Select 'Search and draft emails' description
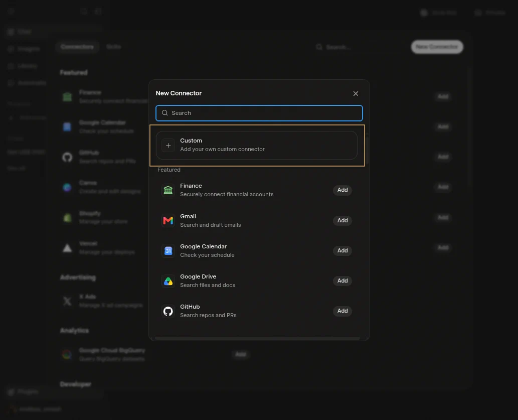518x420 pixels. 211,225
